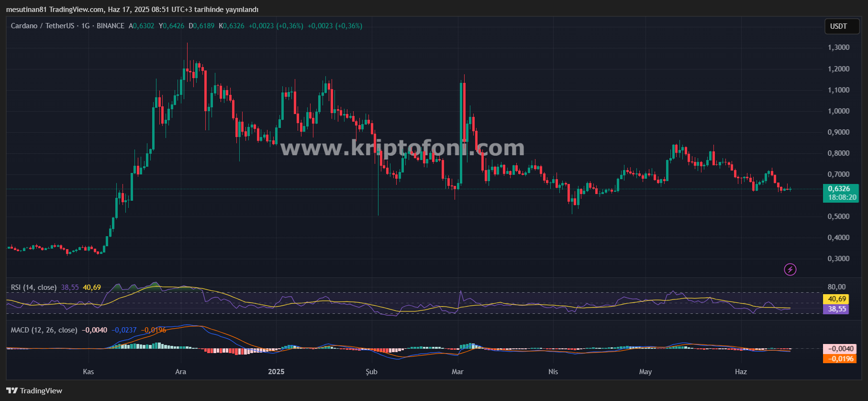The image size is (868, 401).
Task: Click the Cardano / TetherUS symbol title
Action: (x=43, y=26)
